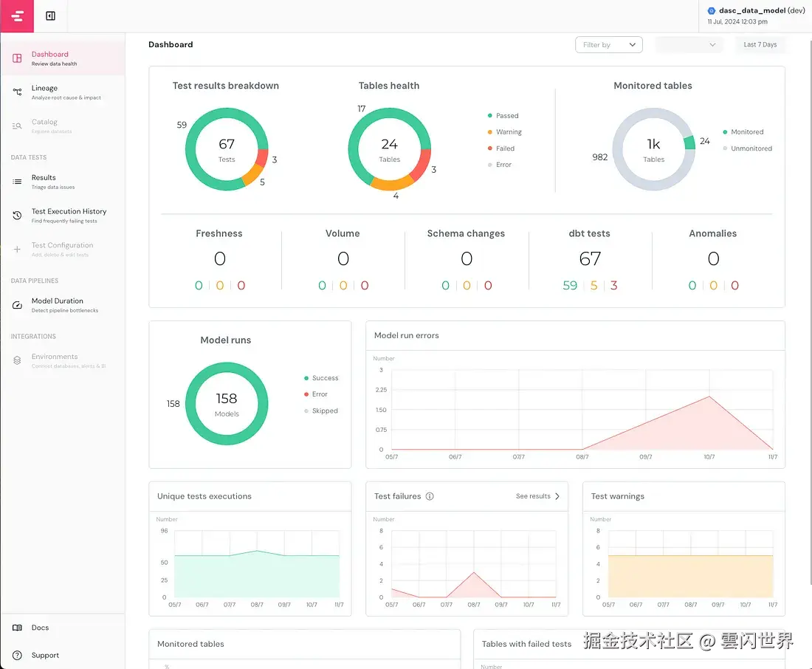Click the Model Duration gauge icon

pyautogui.click(x=17, y=305)
